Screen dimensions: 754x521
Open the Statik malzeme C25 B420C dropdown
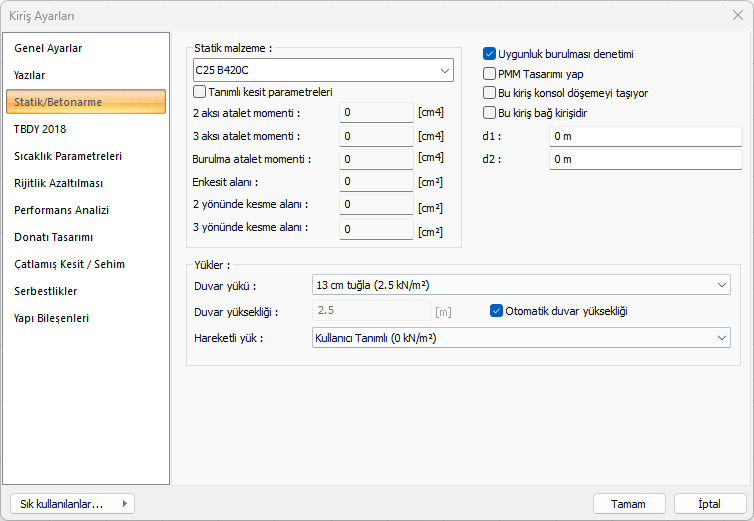[x=323, y=70]
